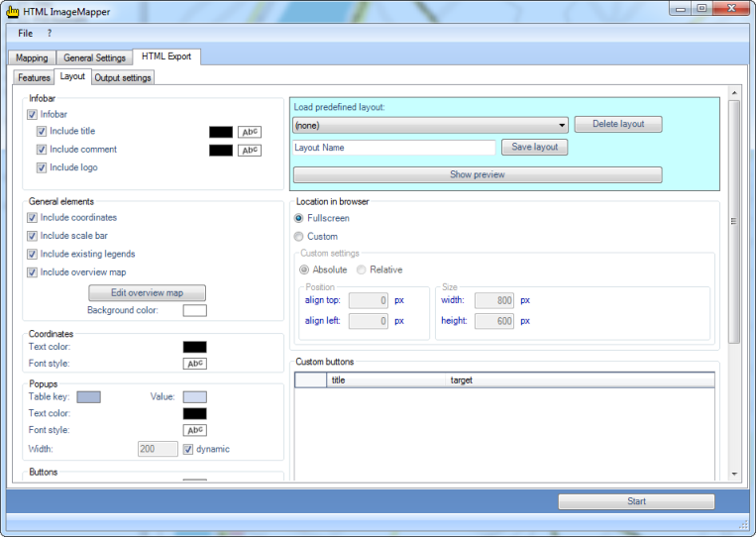Click the HTML ImageMapper title bar icon
Screen dimensions: 756x537
12,9
